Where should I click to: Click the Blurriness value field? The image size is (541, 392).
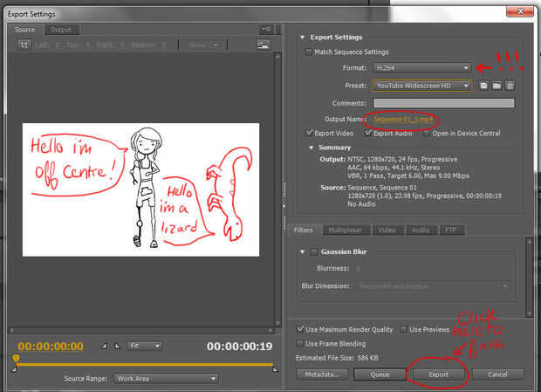358,269
